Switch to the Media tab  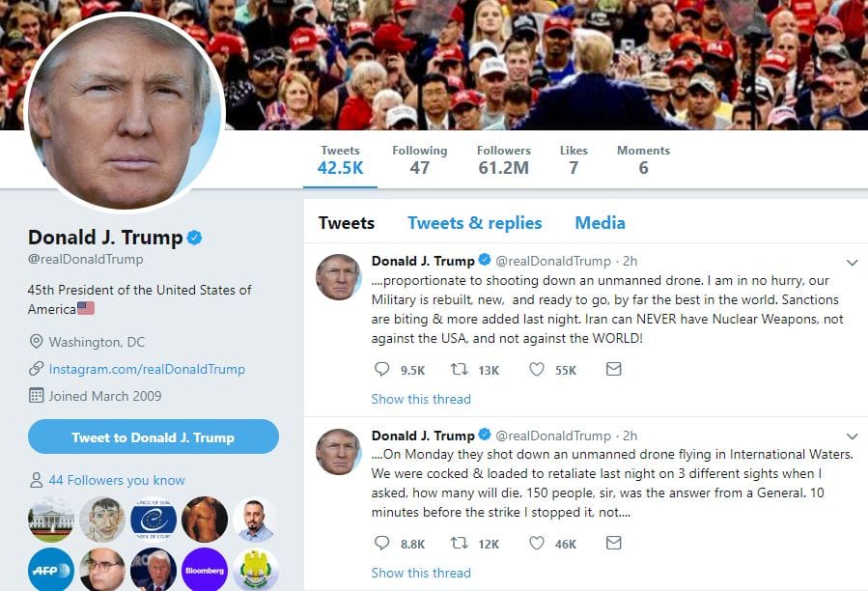click(x=601, y=223)
